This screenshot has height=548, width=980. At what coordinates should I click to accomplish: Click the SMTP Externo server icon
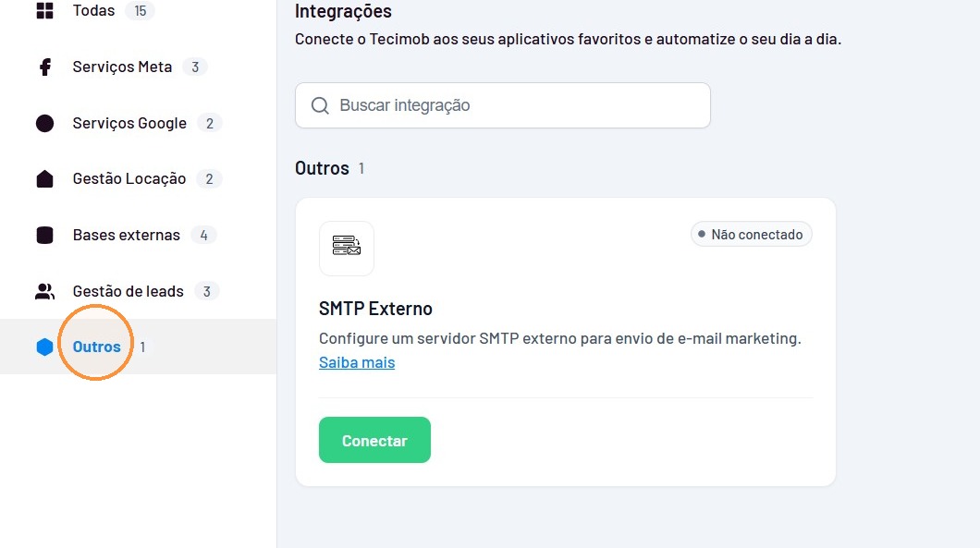[x=347, y=246]
